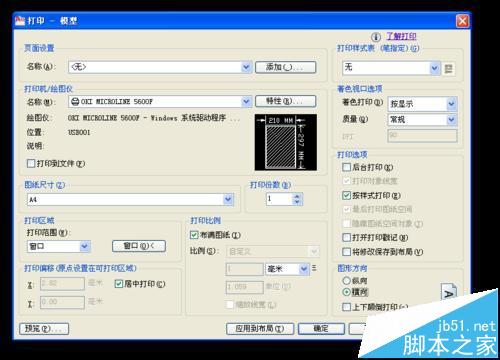The image size is (500, 360).
Task: Toggle 布满图纸 checkbox
Action: click(x=194, y=235)
